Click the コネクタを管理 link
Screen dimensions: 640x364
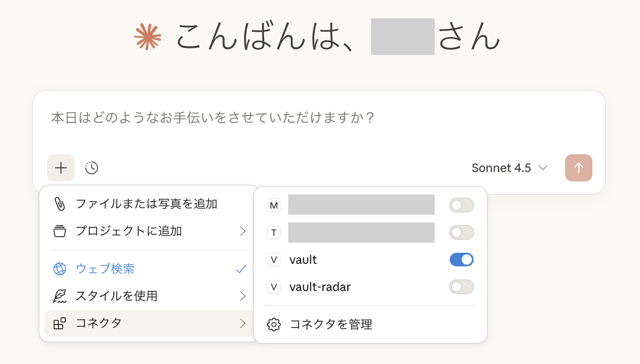(x=331, y=325)
